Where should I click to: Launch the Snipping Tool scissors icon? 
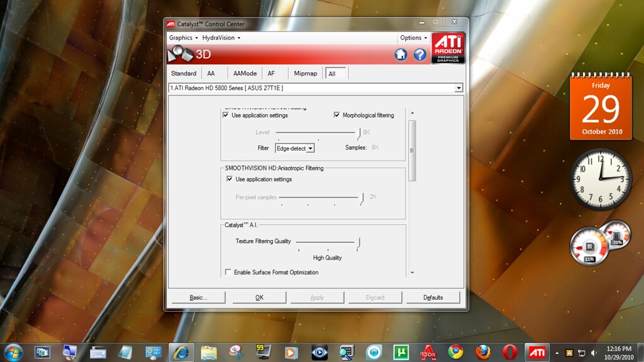(x=236, y=353)
